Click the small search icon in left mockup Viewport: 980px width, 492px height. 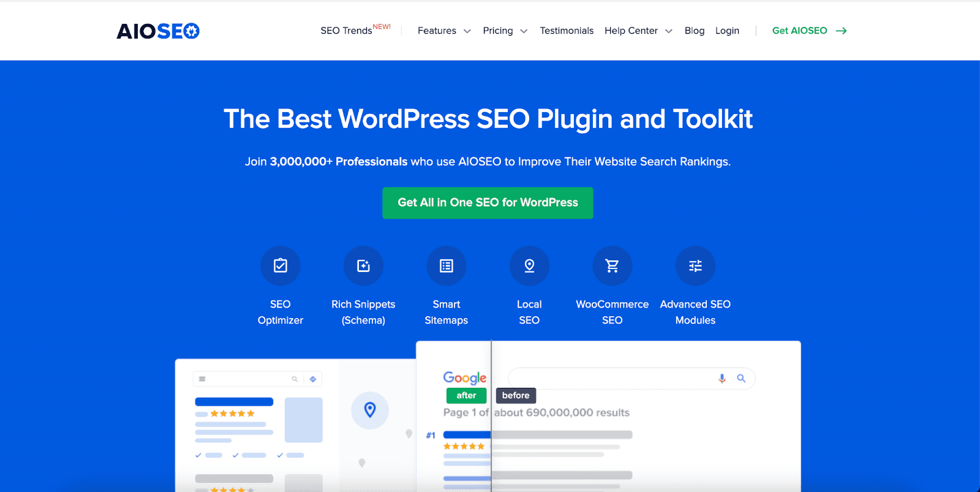point(295,379)
